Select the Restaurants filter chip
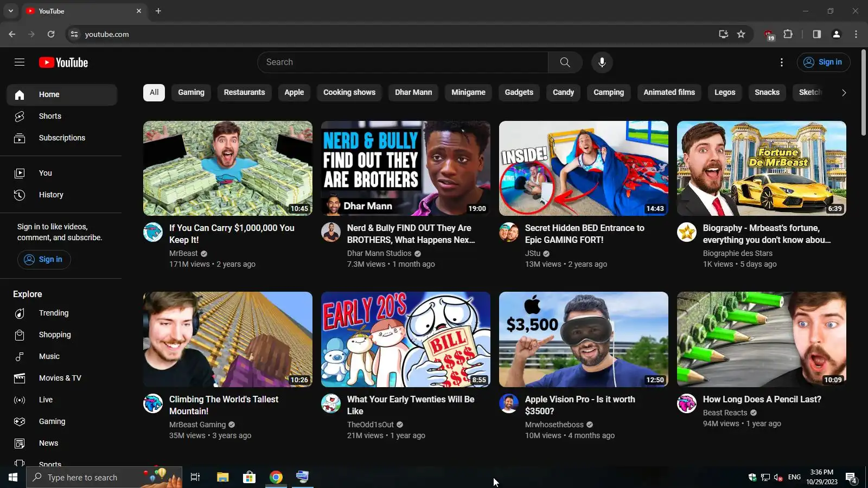 245,93
